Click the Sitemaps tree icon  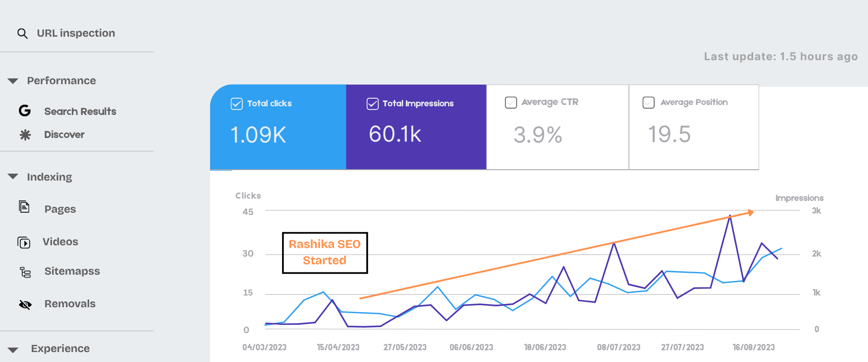(25, 272)
